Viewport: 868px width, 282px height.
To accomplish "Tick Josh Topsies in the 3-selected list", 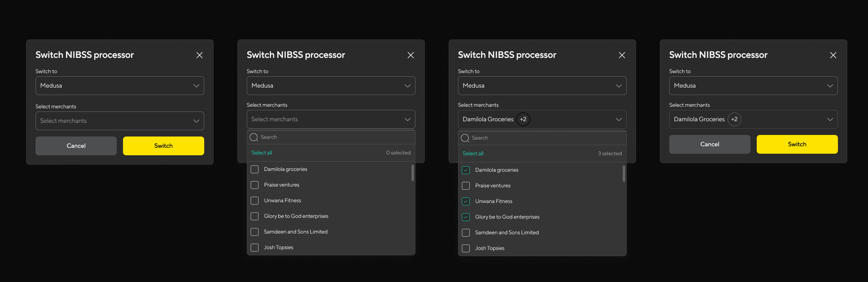I will (x=466, y=248).
